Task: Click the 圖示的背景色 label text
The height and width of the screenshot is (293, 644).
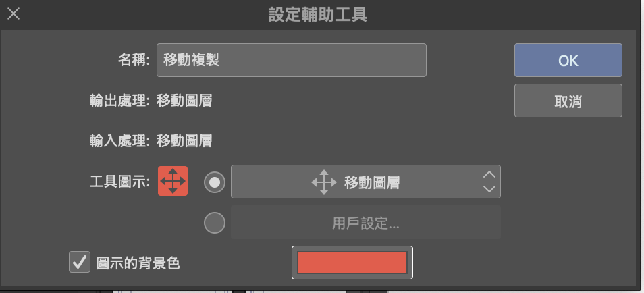Action: pos(138,263)
